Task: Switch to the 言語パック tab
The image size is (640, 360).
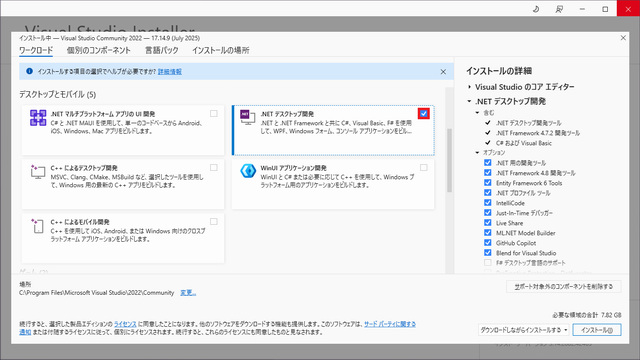Action: point(162,51)
